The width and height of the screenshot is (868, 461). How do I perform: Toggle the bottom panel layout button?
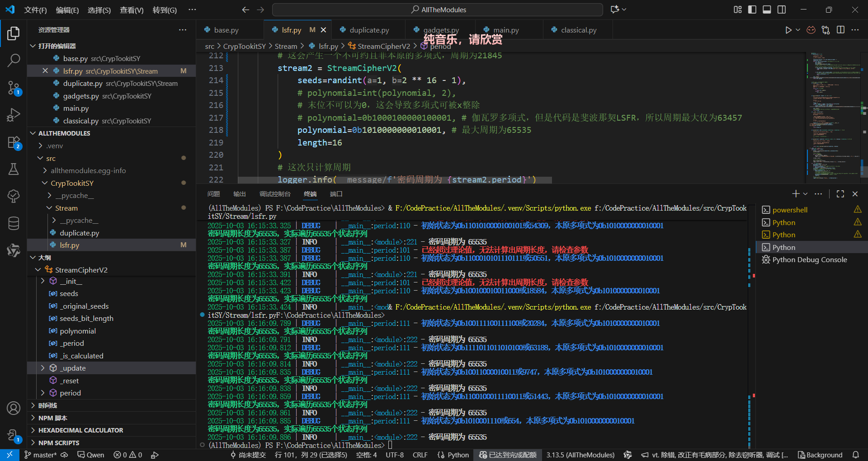tap(767, 9)
